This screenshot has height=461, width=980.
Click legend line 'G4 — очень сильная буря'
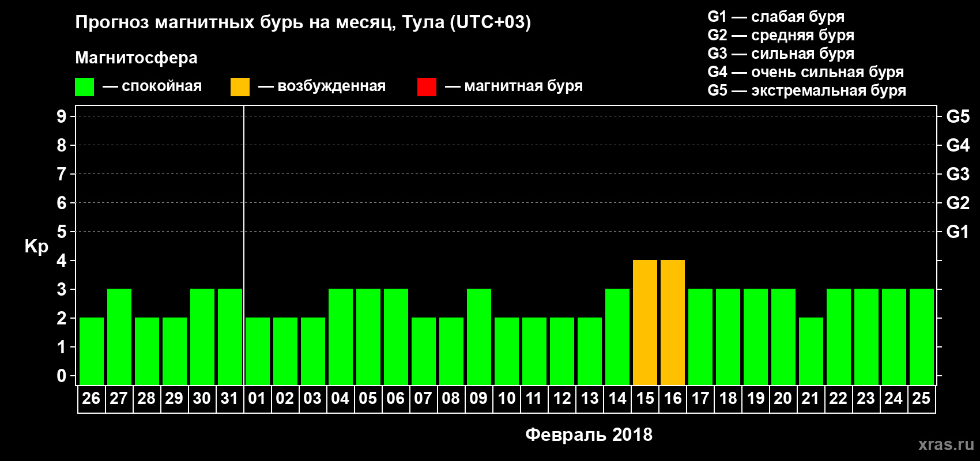pos(806,72)
